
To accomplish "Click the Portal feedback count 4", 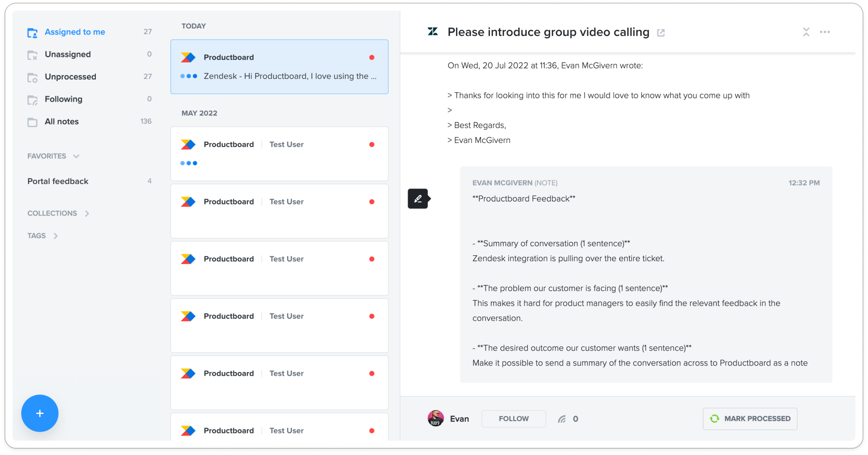I will tap(149, 181).
